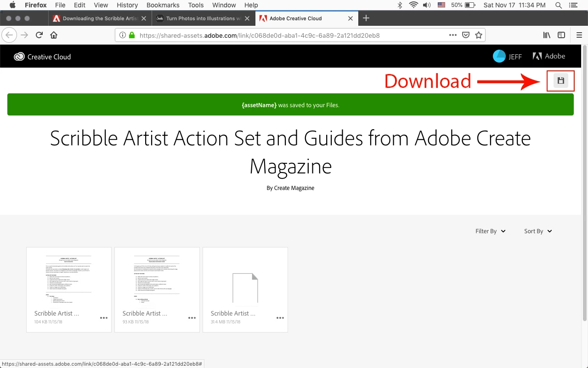Open the Firefox application menu

coord(35,5)
